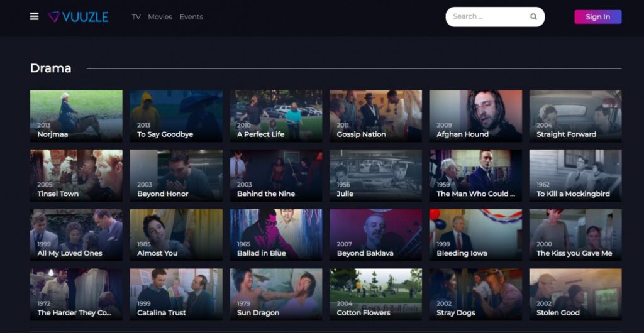Open the Julie 1956 movie tile
This screenshot has height=333, width=644.
(x=375, y=175)
